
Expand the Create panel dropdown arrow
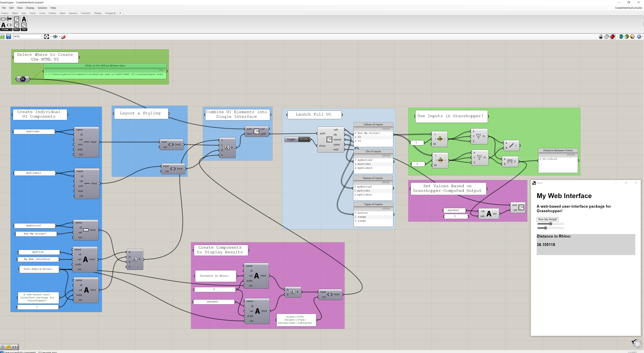click(x=11, y=30)
